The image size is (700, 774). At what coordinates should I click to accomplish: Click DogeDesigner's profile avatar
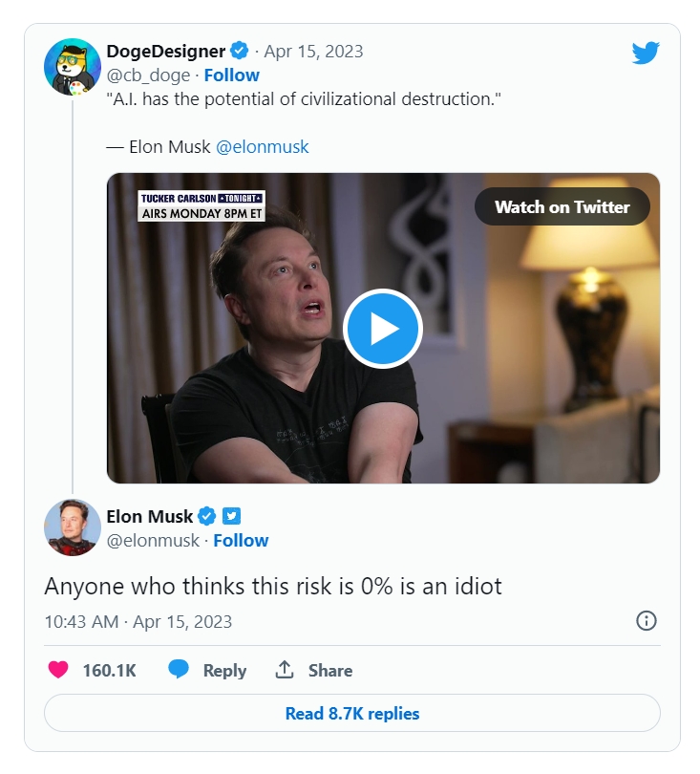coord(73,68)
